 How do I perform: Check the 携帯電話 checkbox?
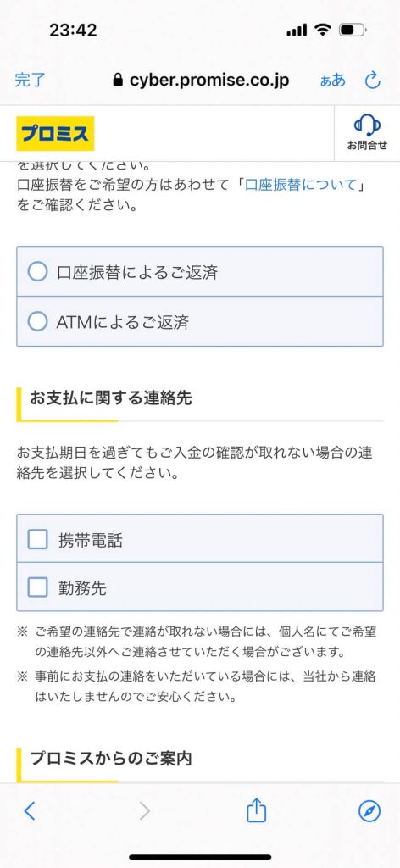[x=37, y=539]
